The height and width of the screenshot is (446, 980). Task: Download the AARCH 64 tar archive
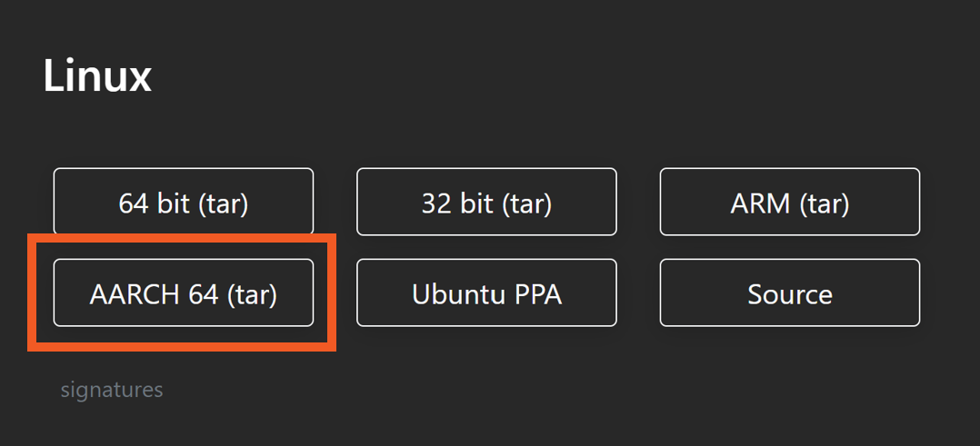184,292
